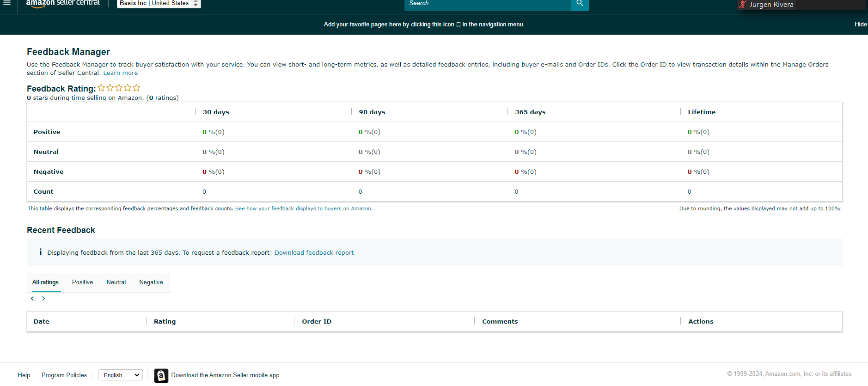Open the hamburger navigation menu
Image resolution: width=868 pixels, height=386 pixels.
pos(7,3)
